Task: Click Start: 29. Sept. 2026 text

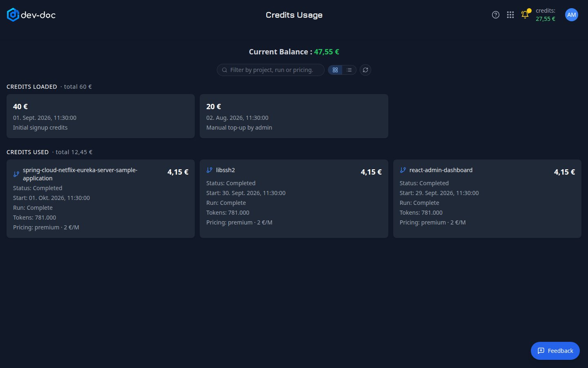Action: point(439,193)
